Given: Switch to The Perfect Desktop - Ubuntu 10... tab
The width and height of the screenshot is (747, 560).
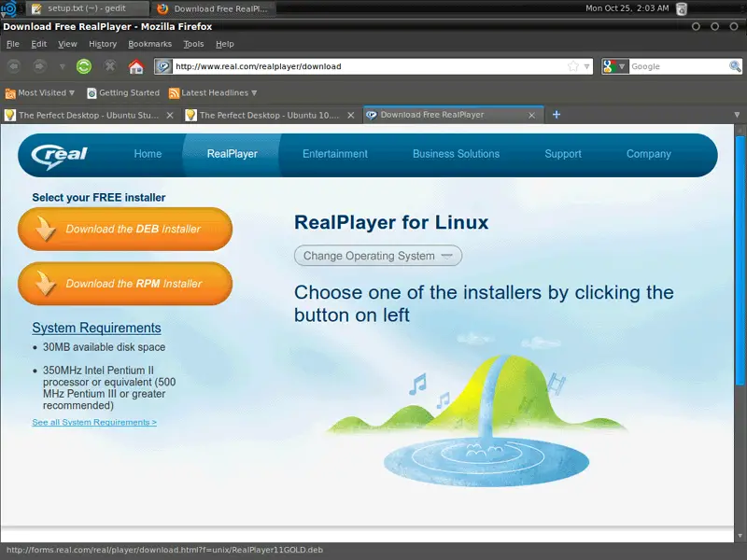Looking at the screenshot, I should 270,115.
